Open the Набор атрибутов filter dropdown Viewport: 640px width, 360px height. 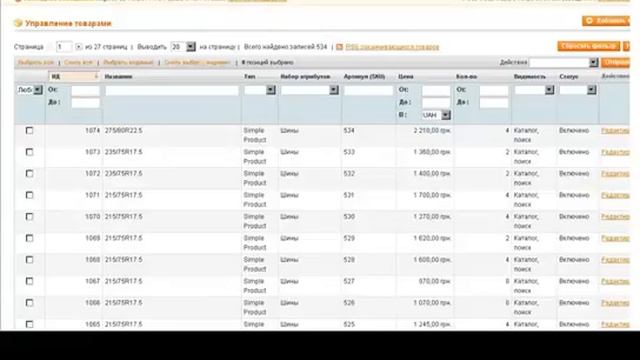(x=310, y=90)
